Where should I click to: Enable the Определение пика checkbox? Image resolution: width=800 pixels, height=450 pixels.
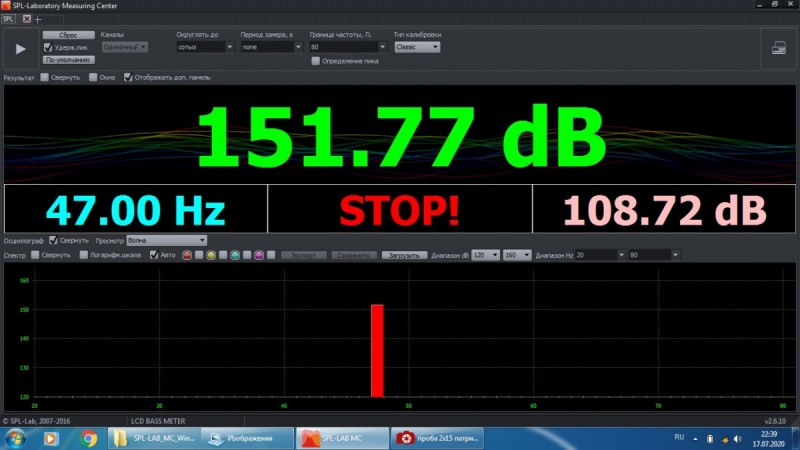click(315, 61)
